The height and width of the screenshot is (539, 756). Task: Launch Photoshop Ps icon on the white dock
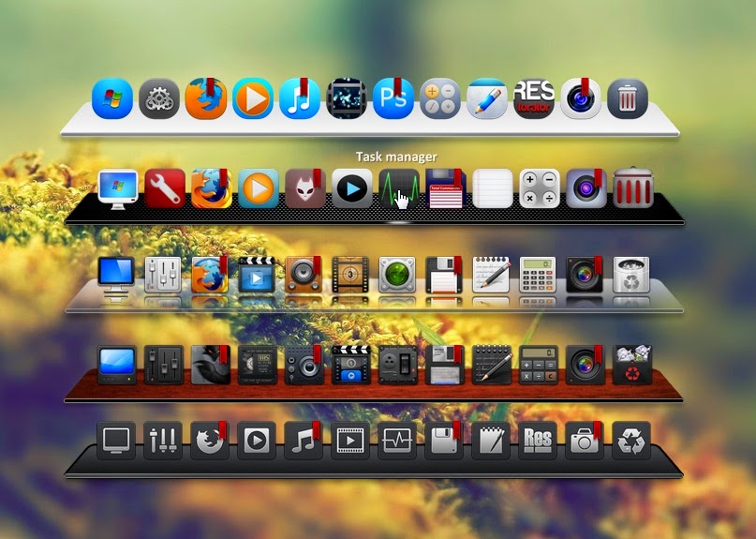[393, 98]
